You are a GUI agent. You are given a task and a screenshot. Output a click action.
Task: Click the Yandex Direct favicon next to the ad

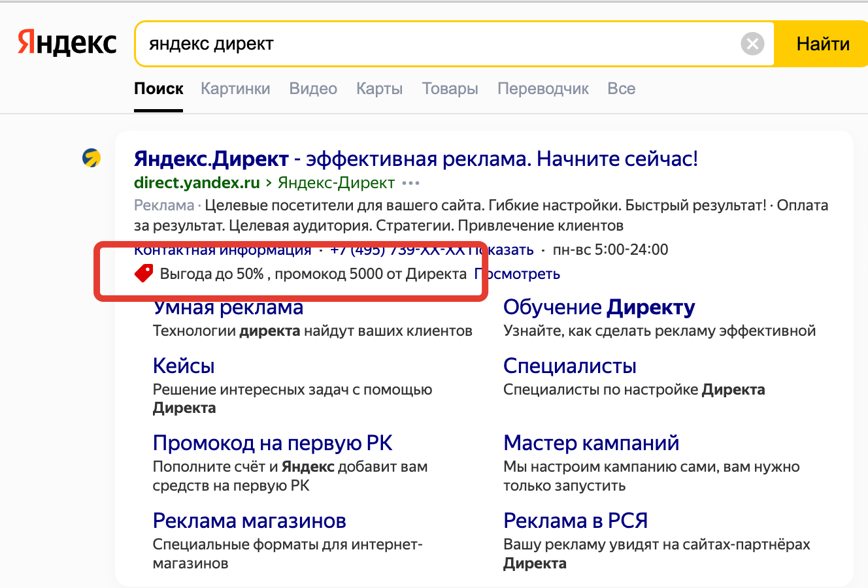click(x=92, y=157)
